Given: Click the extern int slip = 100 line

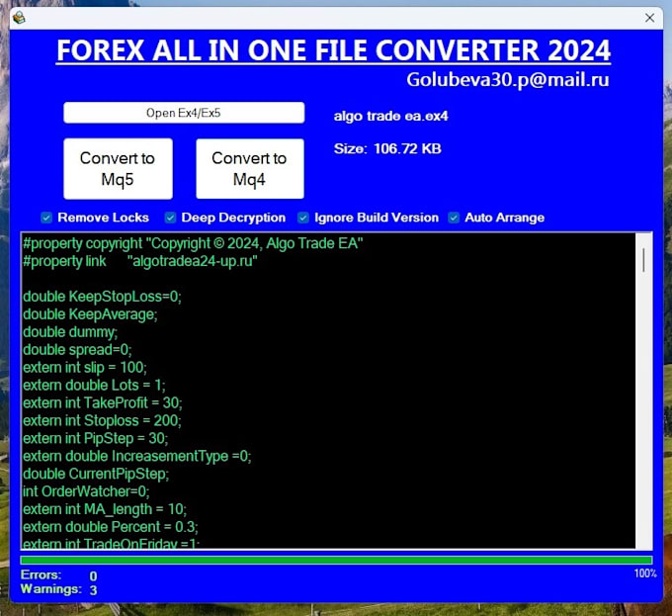Looking at the screenshot, I should pos(85,368).
